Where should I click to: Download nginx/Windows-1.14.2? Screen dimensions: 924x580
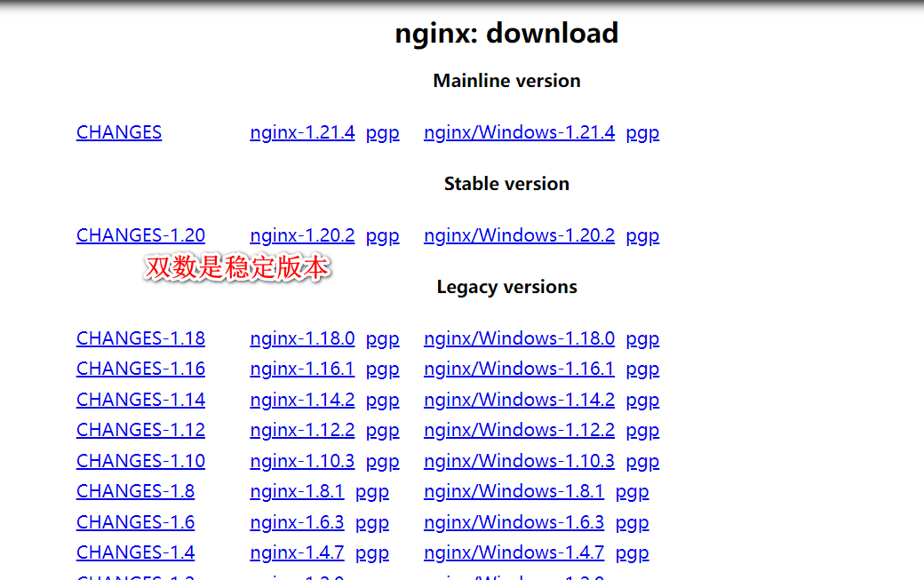[519, 400]
